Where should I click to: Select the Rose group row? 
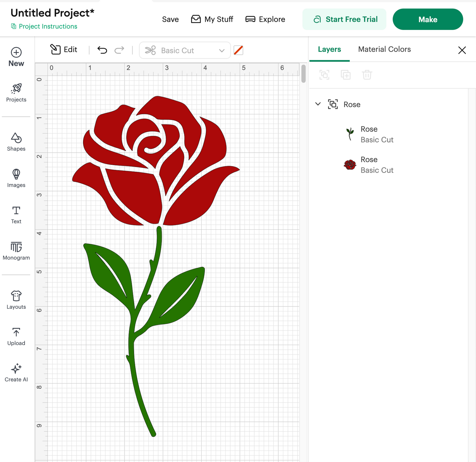[389, 104]
